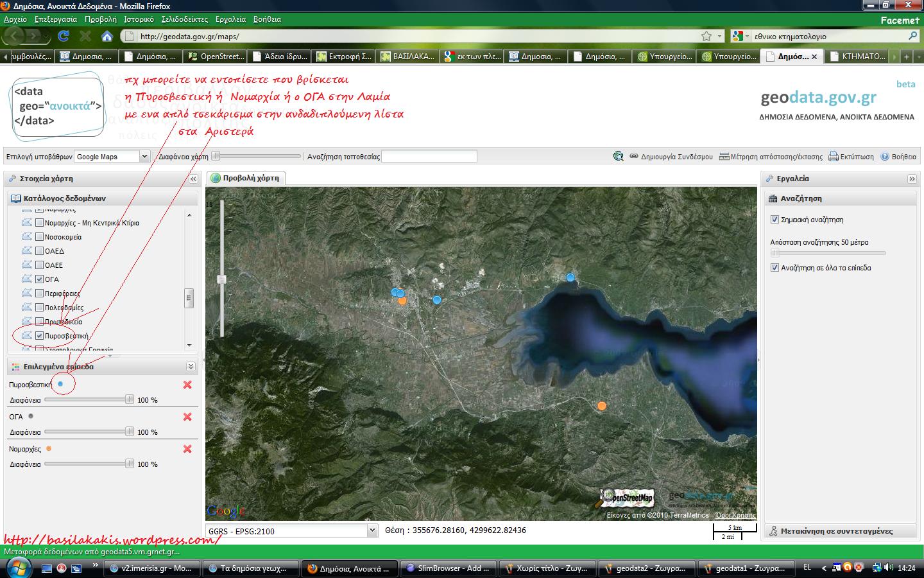Toggle the Σημειακή αναζήτηση checkbox
This screenshot has height=578, width=924.
coord(774,220)
